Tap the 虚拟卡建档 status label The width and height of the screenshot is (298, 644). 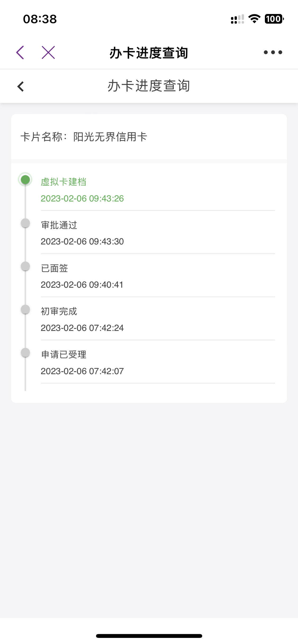click(x=64, y=182)
